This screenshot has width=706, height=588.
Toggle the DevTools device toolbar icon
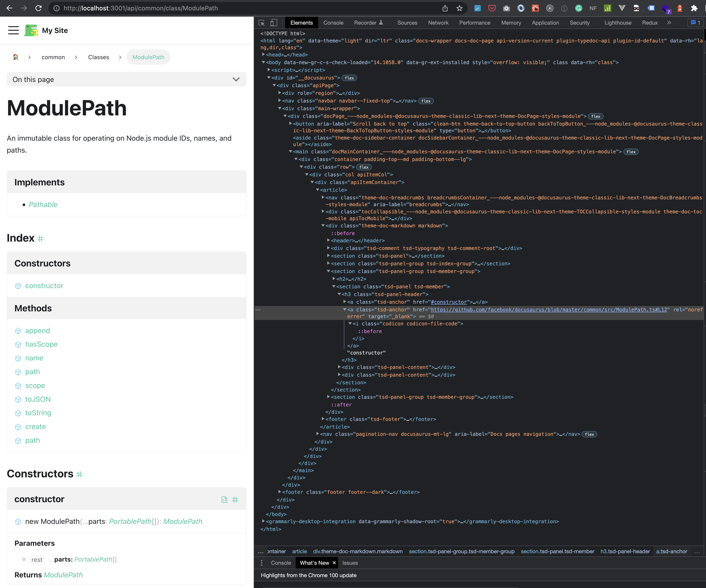point(274,23)
